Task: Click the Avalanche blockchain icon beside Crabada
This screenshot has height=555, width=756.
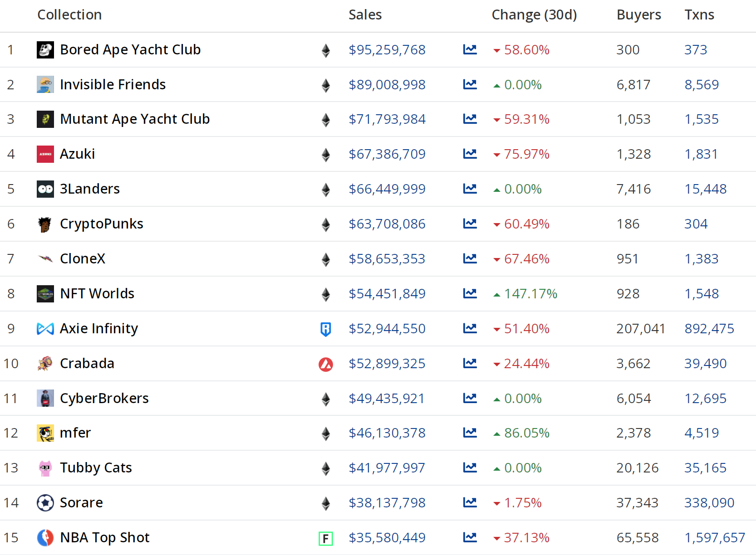Action: pos(326,364)
